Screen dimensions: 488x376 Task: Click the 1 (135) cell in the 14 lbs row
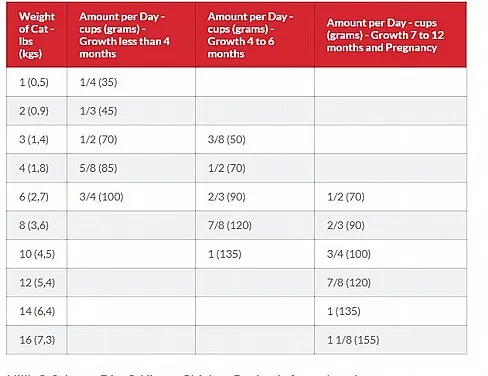pyautogui.click(x=390, y=311)
